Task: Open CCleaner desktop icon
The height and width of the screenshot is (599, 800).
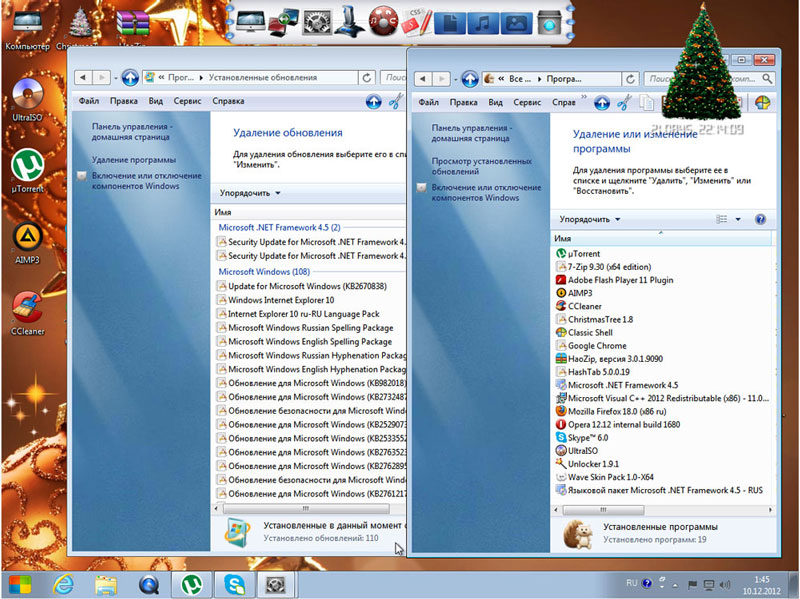Action: pyautogui.click(x=27, y=308)
